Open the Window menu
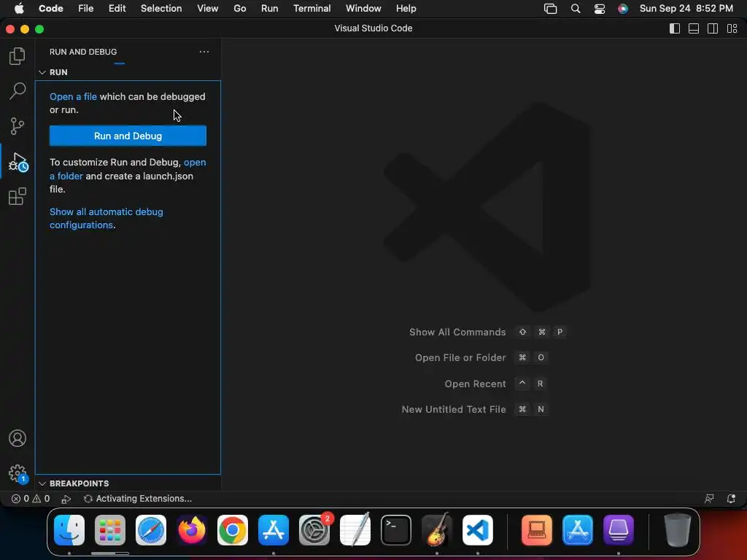747x560 pixels. 363,9
